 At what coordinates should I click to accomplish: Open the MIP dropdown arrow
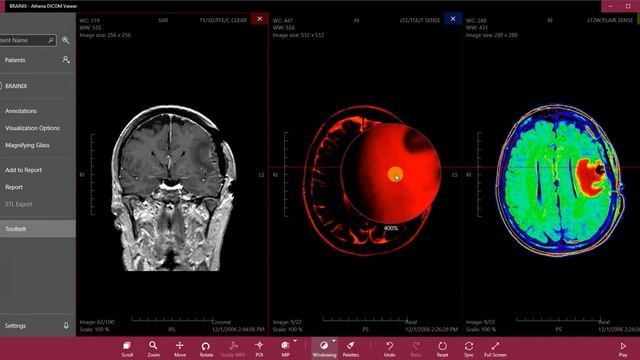point(295,340)
